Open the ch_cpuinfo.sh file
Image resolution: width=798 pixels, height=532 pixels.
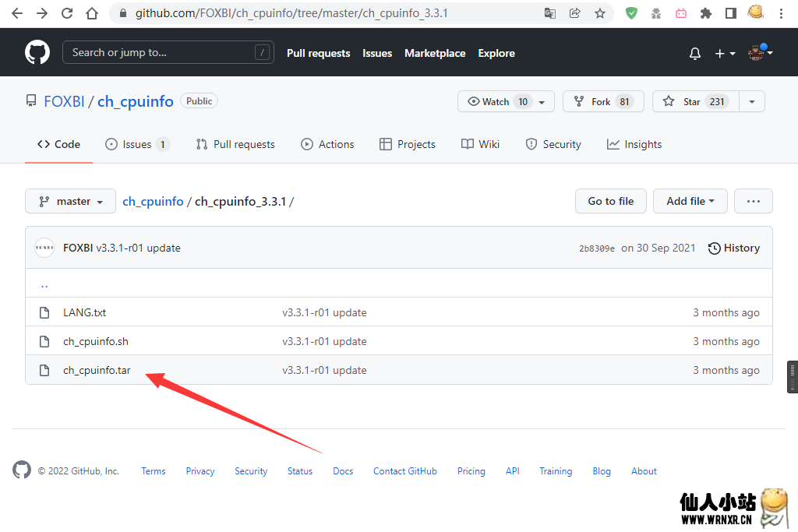[x=96, y=341]
